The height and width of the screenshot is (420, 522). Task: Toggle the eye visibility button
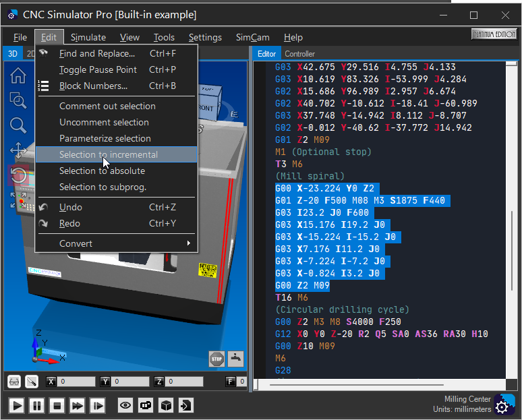pos(125,405)
